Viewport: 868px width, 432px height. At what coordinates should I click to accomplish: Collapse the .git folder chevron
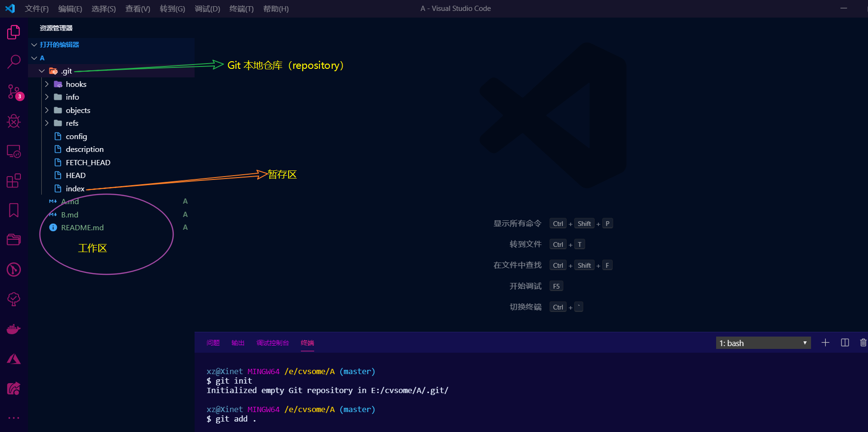(x=42, y=71)
